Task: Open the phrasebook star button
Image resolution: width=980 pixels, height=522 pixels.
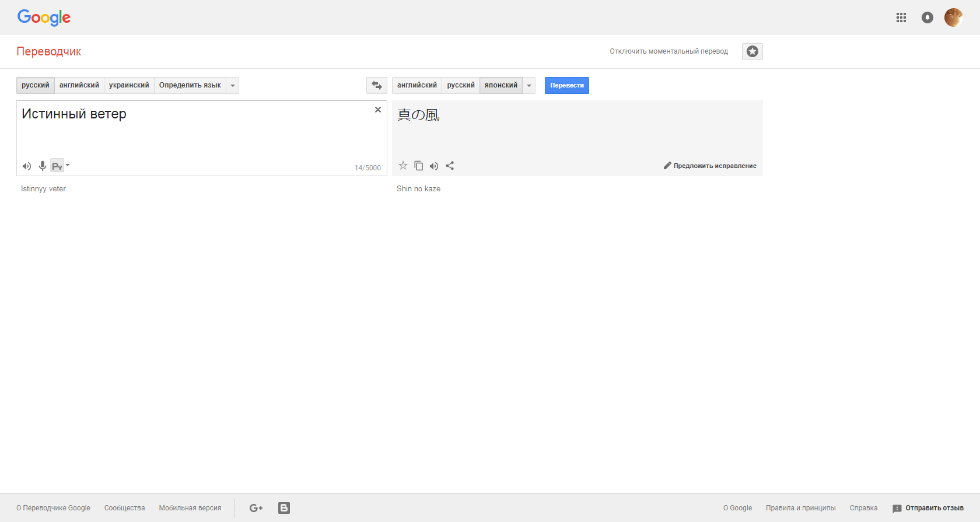Action: pyautogui.click(x=752, y=51)
